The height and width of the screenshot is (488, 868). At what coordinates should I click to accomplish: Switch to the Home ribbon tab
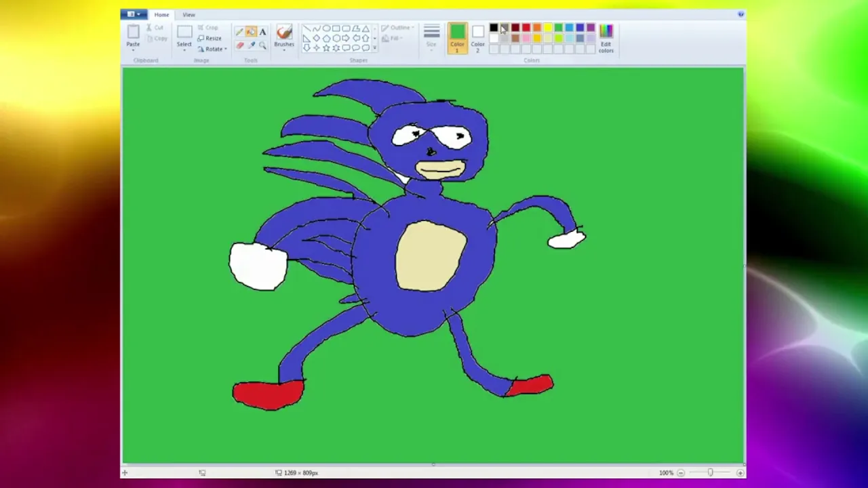click(161, 14)
